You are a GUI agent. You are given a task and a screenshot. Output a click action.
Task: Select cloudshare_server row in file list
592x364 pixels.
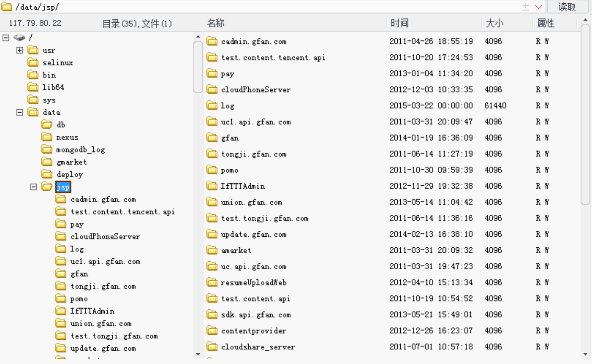pos(391,346)
